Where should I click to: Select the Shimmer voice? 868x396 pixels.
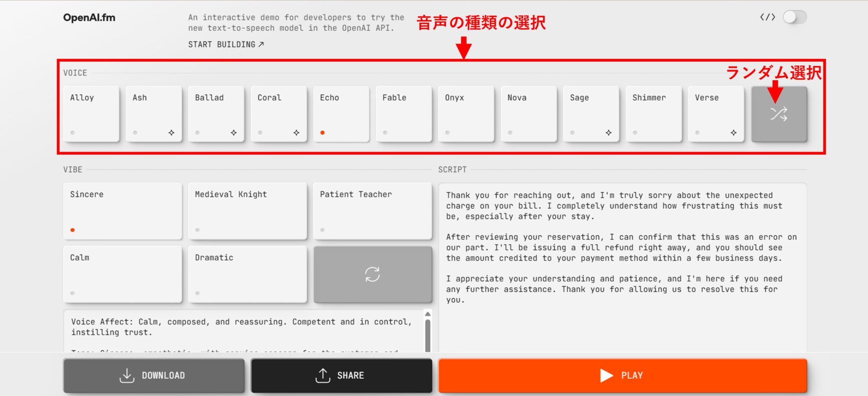pyautogui.click(x=654, y=114)
